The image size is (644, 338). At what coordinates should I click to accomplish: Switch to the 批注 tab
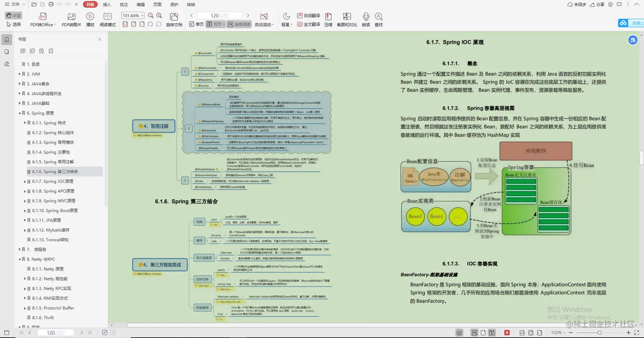(x=124, y=5)
